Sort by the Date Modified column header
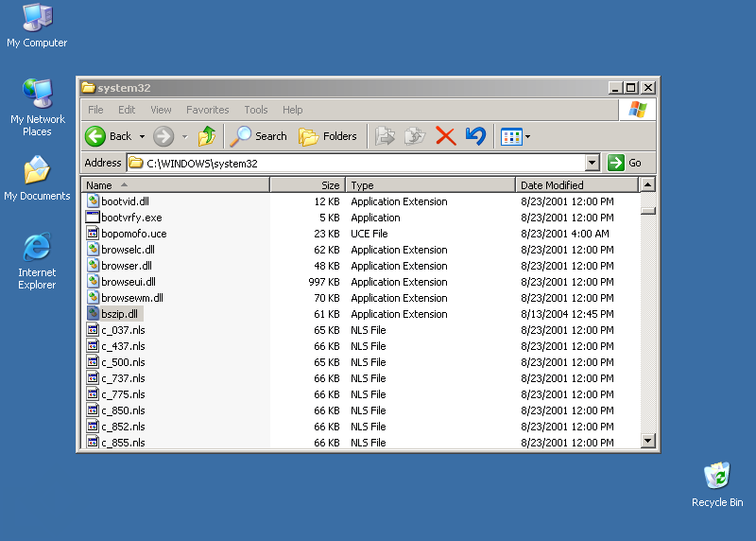The width and height of the screenshot is (756, 541). tap(576, 184)
